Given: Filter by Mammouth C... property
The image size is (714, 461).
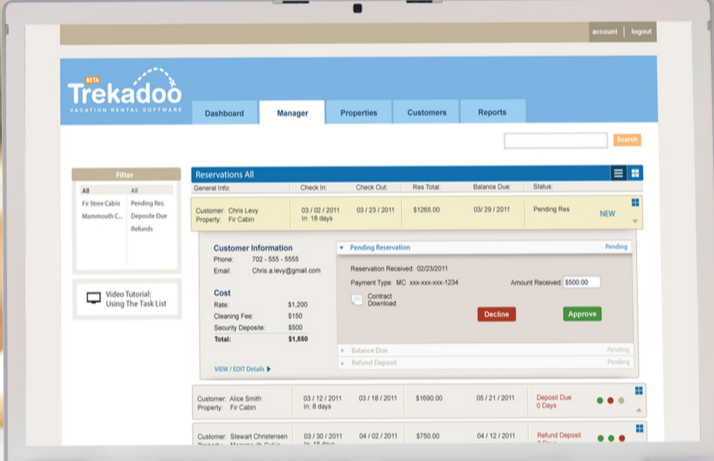Looking at the screenshot, I should pos(102,216).
